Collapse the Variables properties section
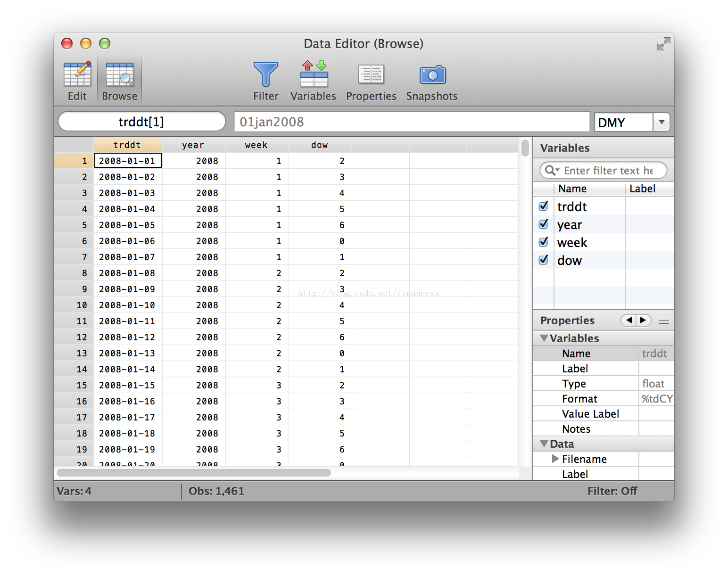The height and width of the screenshot is (576, 728). [544, 338]
